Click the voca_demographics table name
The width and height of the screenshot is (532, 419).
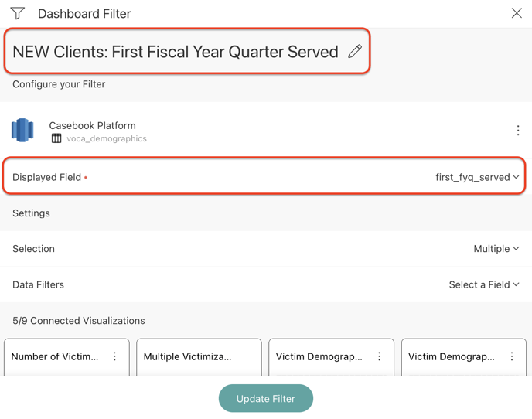107,138
